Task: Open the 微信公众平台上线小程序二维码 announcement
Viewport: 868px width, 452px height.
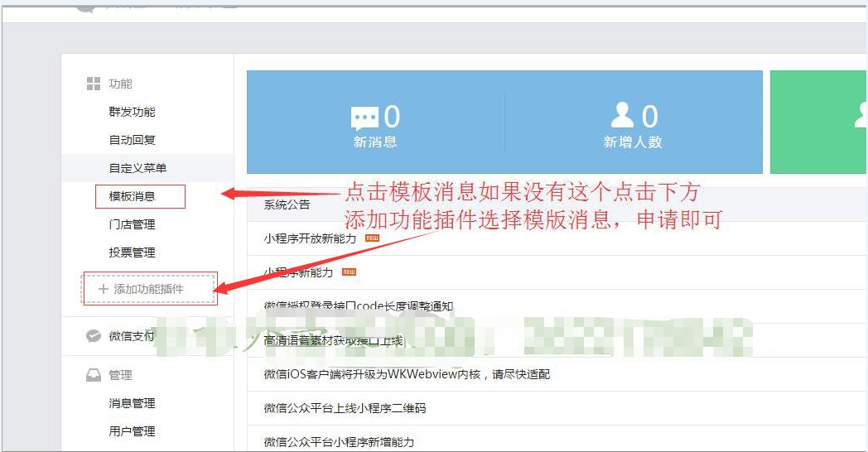Action: coord(345,408)
